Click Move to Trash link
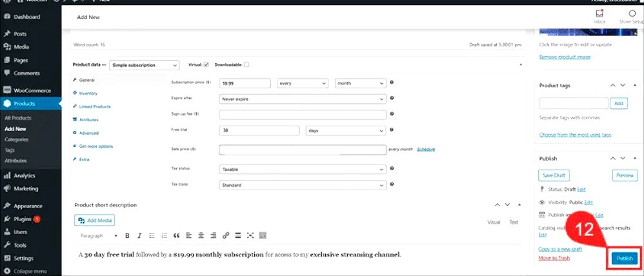Image resolution: width=644 pixels, height=276 pixels. (554, 258)
